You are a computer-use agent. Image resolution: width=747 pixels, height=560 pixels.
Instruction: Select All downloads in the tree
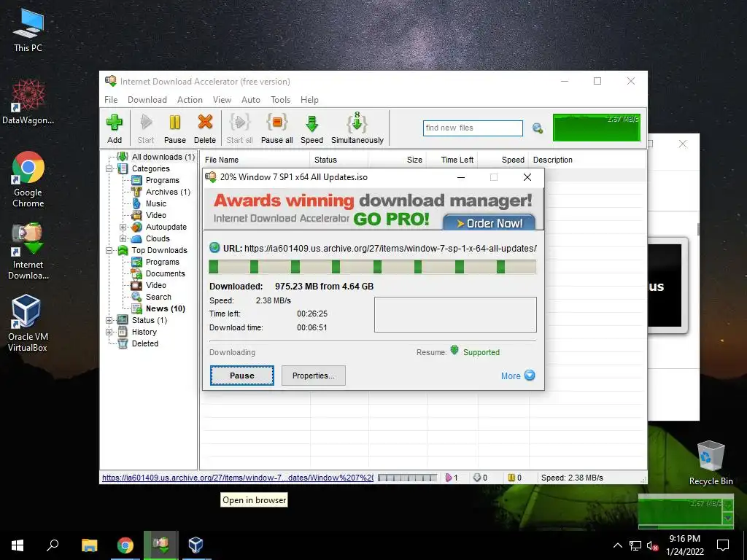[163, 157]
